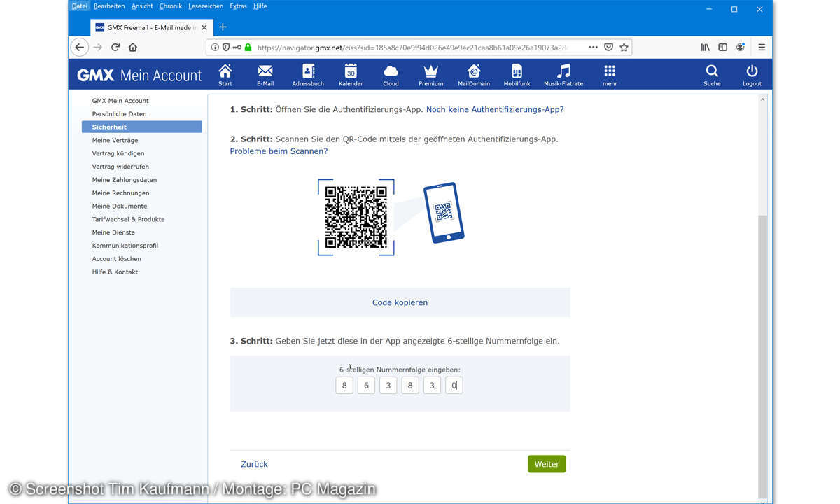Toggle the browser sidebar icon

pyautogui.click(x=723, y=48)
